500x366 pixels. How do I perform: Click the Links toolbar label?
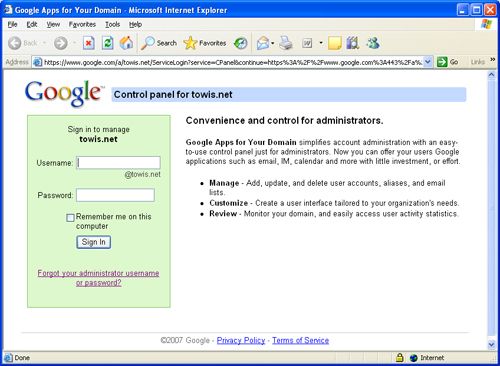[x=477, y=62]
